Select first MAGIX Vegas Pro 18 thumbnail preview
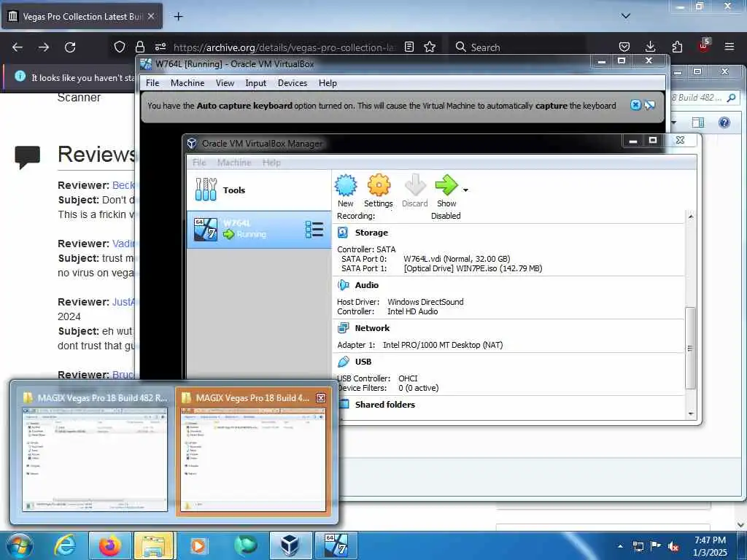The image size is (747, 560). point(95,451)
